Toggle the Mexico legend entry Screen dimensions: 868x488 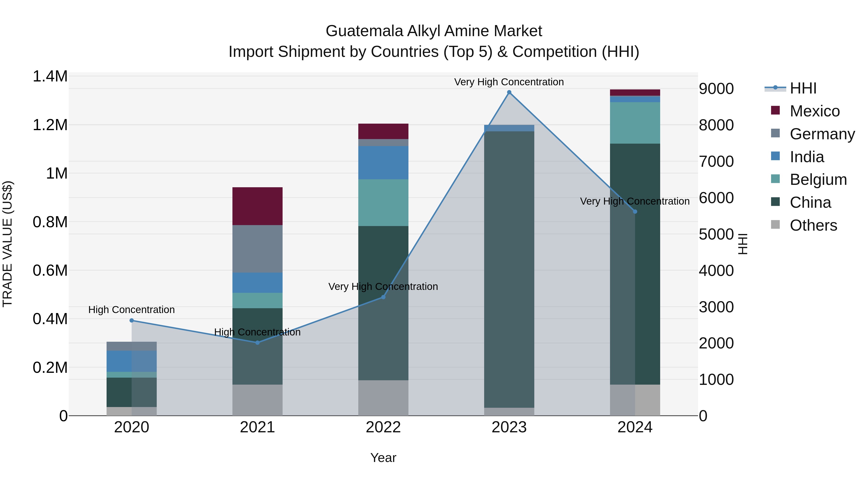(x=805, y=111)
